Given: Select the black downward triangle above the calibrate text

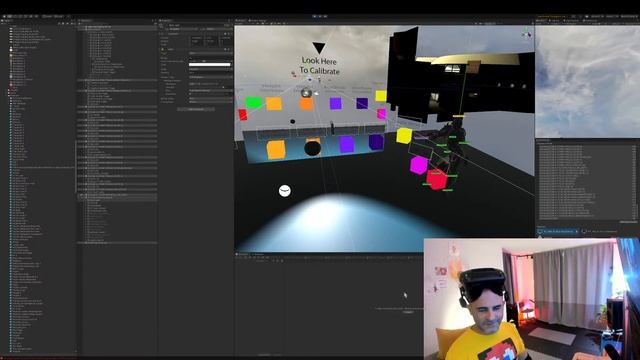Looking at the screenshot, I should [319, 48].
